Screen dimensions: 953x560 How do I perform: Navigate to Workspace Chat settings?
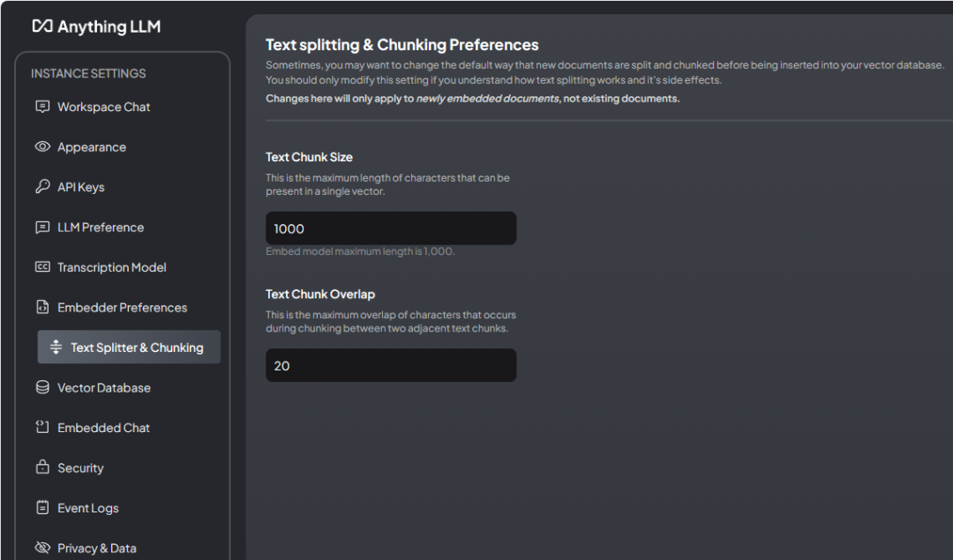pos(104,107)
